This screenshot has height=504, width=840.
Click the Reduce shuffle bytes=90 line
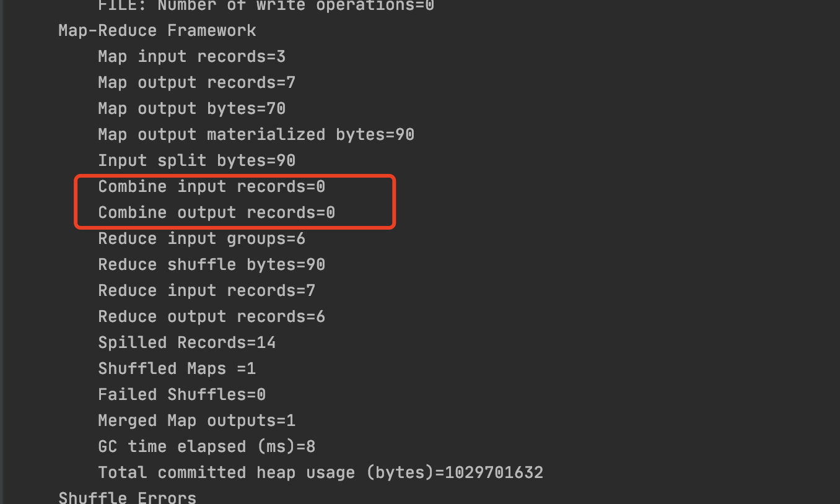[x=212, y=264]
